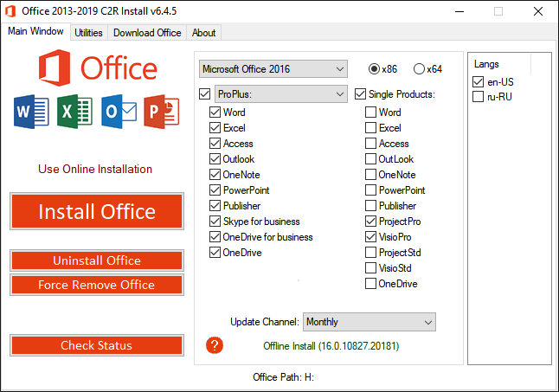The height and width of the screenshot is (392, 559).
Task: Switch to the Download Office tab
Action: coord(147,33)
